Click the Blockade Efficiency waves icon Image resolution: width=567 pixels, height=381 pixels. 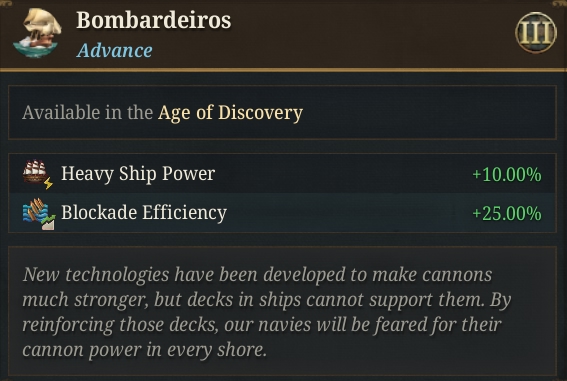coord(35,211)
